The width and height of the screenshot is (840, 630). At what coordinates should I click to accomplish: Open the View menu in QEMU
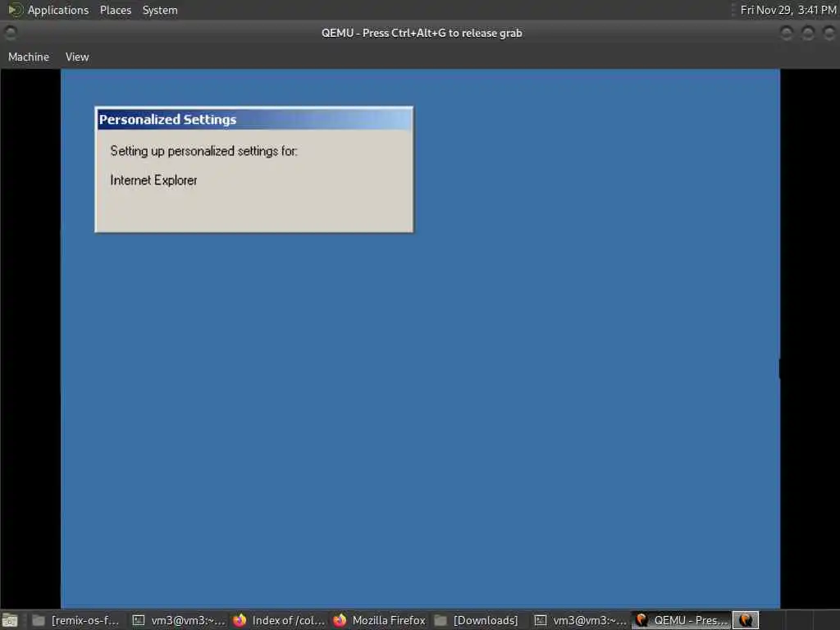click(77, 57)
